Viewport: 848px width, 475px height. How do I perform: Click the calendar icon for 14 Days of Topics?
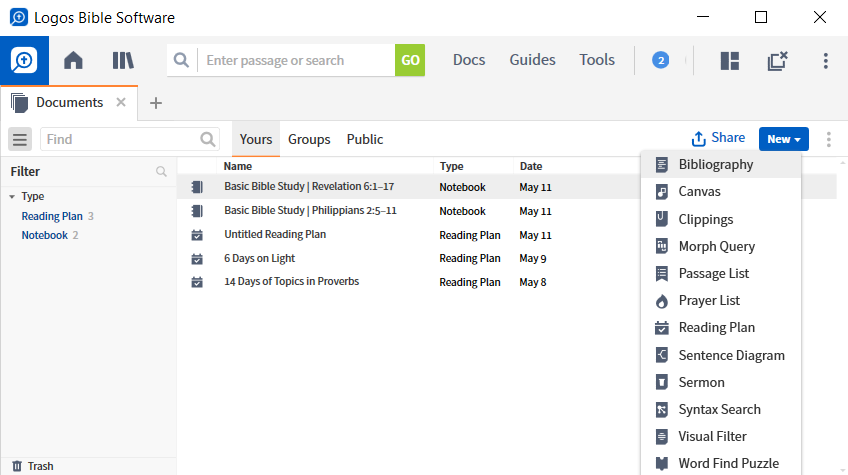click(197, 282)
